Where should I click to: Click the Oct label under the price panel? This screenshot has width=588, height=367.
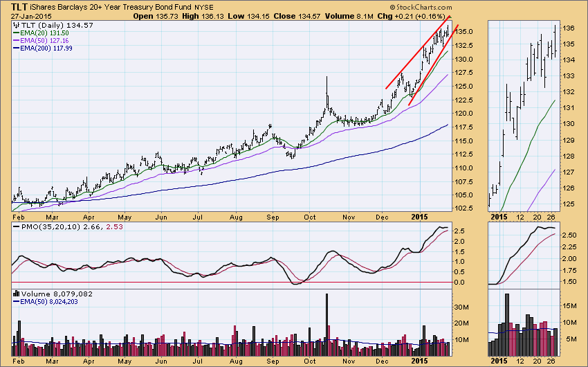point(310,217)
